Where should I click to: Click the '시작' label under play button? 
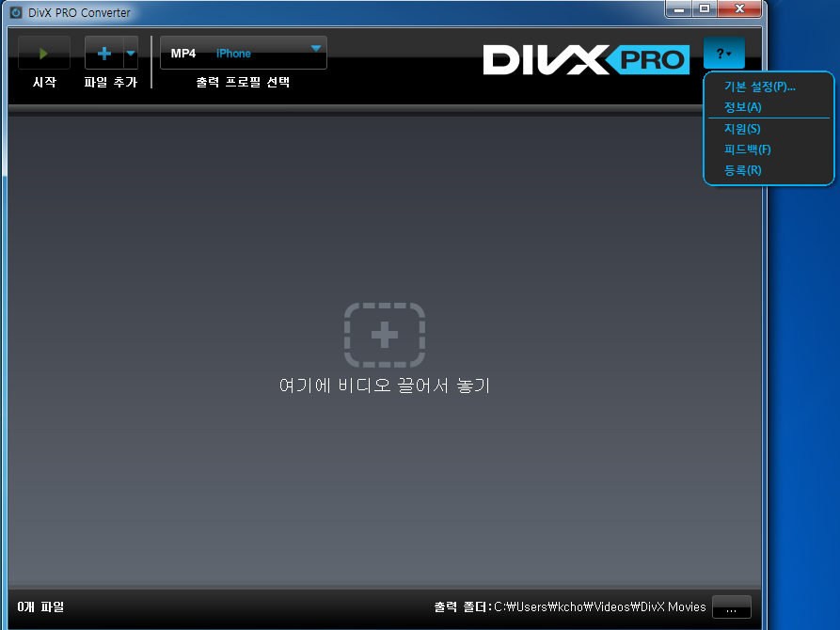44,82
